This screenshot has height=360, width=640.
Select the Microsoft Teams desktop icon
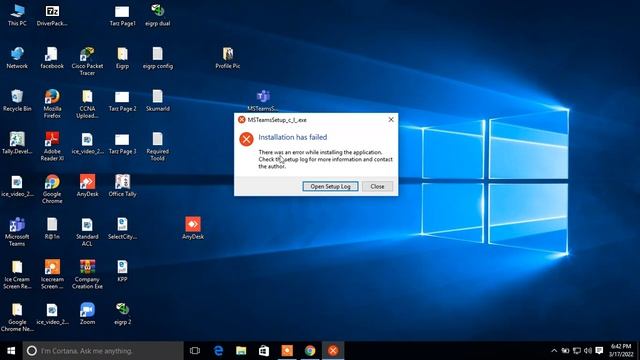pos(17,232)
